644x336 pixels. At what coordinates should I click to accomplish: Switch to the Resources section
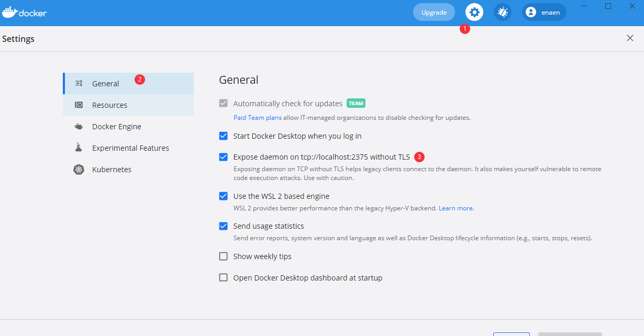click(128, 105)
